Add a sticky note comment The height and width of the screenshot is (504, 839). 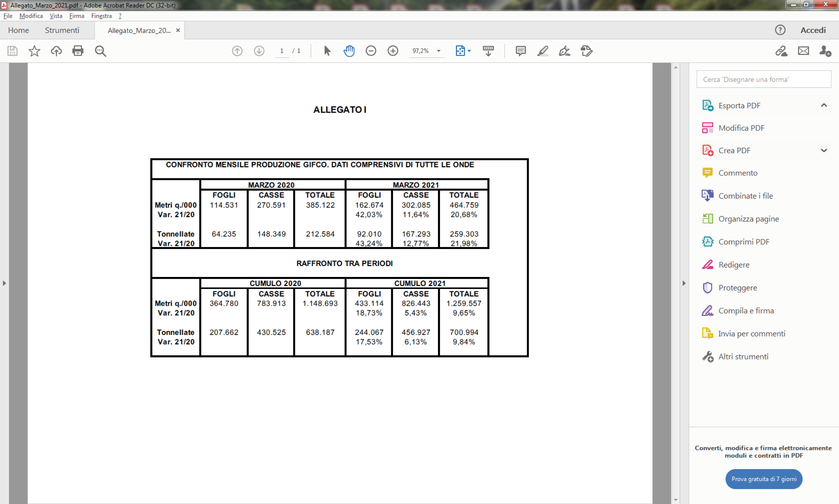tap(521, 51)
